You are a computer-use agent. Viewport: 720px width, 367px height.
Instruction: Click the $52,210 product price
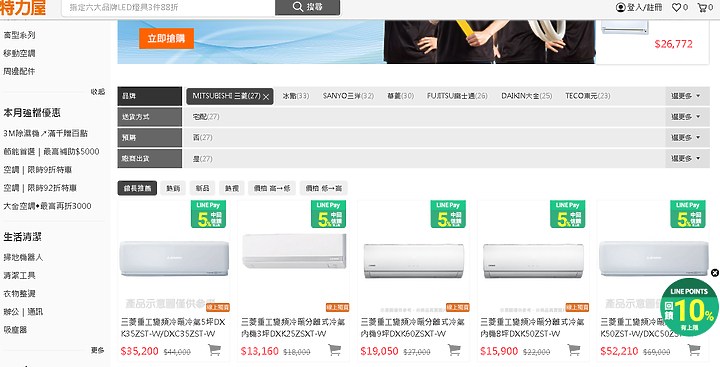(619, 351)
